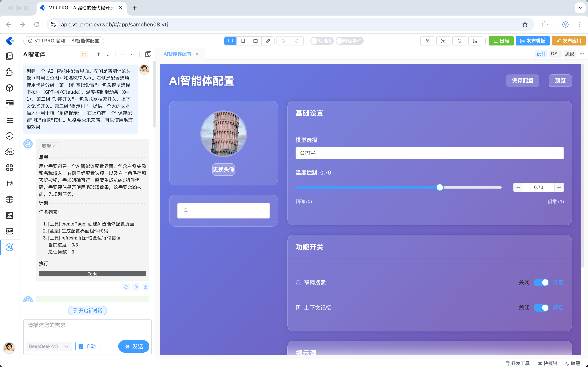This screenshot has width=588, height=367.
Task: Click the 保存配置 button
Action: point(522,81)
